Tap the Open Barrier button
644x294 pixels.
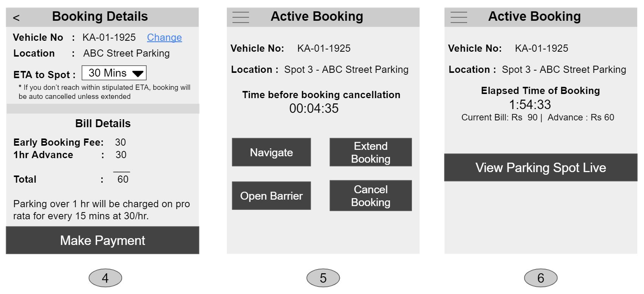(x=271, y=195)
